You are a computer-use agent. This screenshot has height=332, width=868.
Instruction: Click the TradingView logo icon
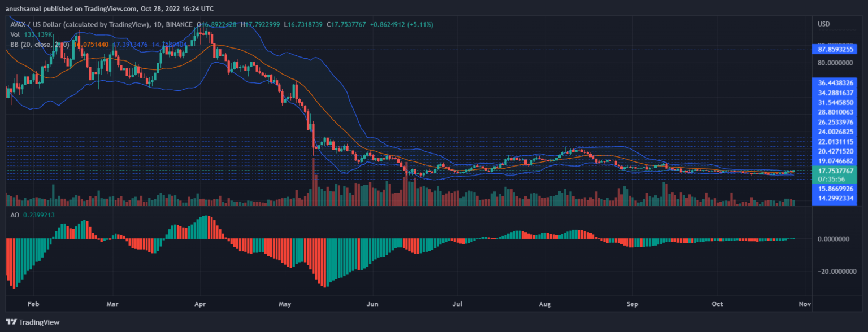coord(11,322)
